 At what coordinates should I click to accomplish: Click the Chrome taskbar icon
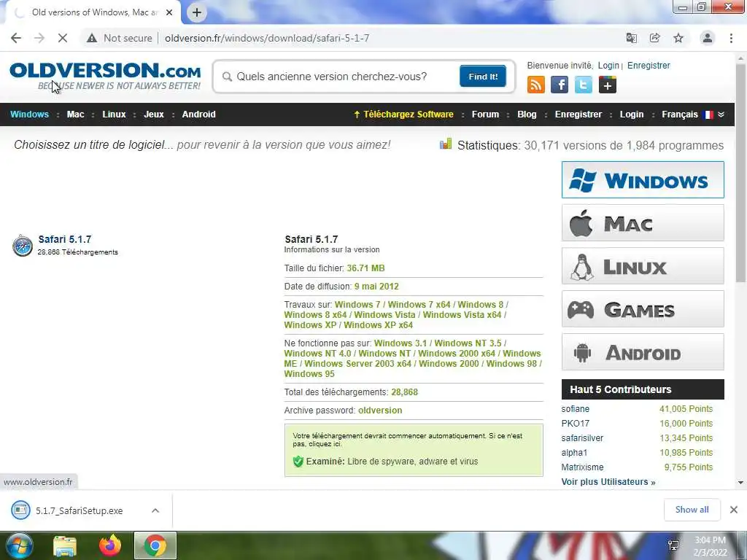(x=155, y=545)
